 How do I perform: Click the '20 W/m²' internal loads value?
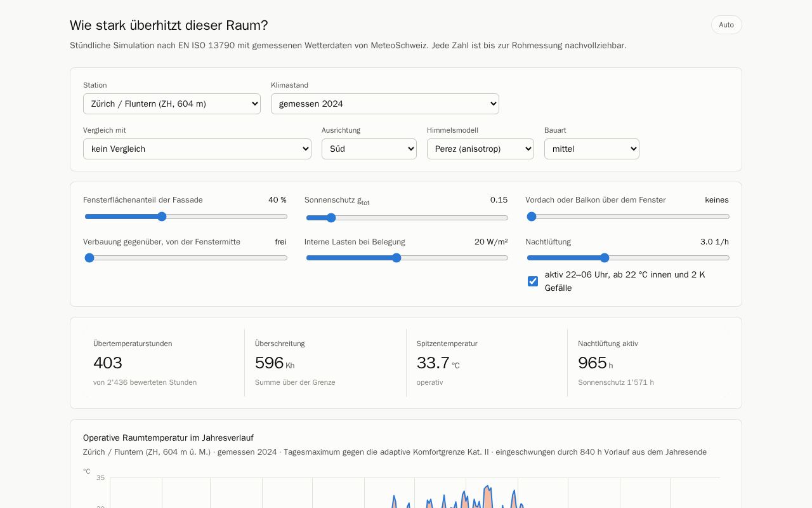click(x=491, y=242)
